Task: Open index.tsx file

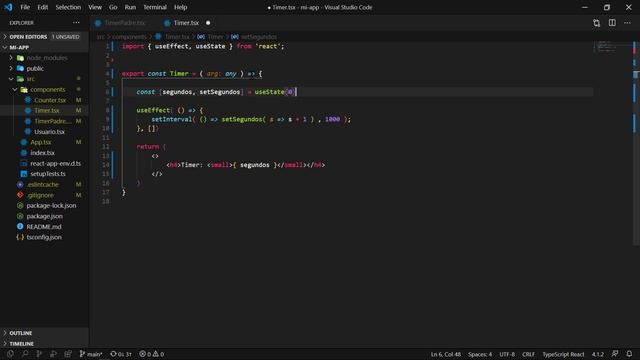Action: (44, 153)
